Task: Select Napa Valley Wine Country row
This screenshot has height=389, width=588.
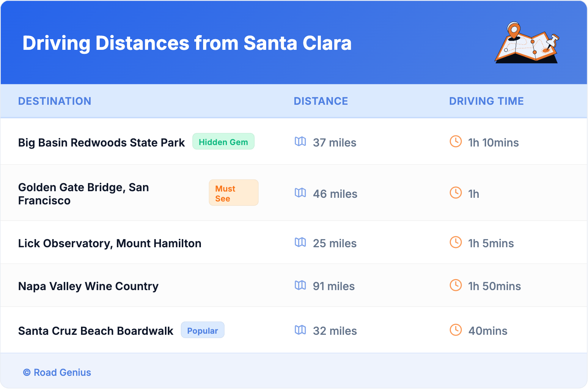Action: [x=88, y=286]
